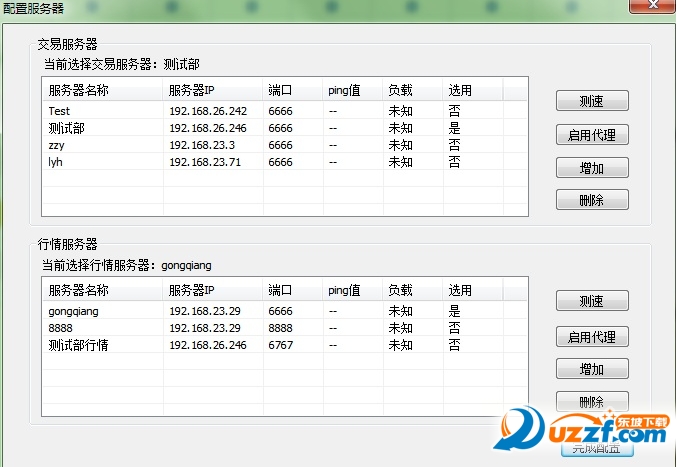This screenshot has width=677, height=467.
Task: Click 删除 button in 交易服务器 section
Action: coord(592,200)
